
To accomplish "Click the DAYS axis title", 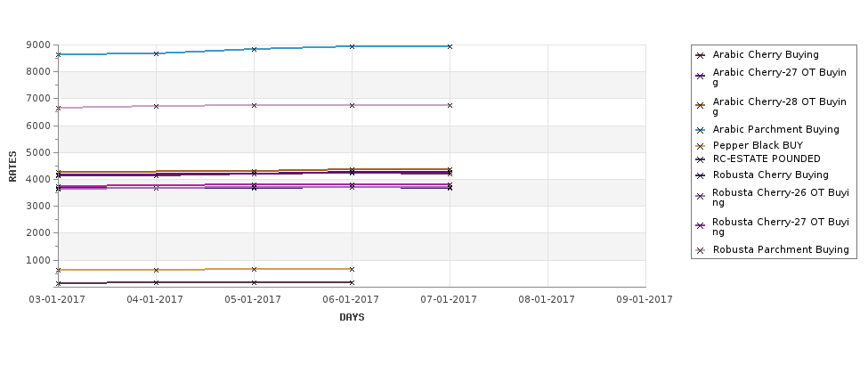I will point(352,317).
